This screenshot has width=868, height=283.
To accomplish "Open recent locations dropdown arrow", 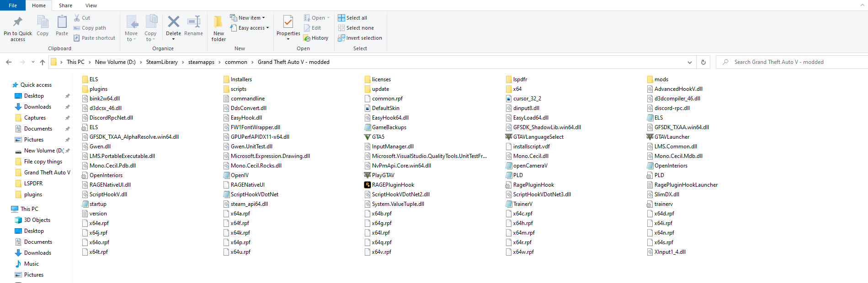I will click(33, 62).
